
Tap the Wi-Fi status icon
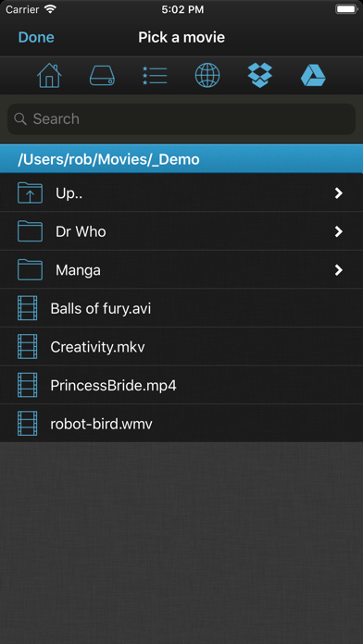51,9
